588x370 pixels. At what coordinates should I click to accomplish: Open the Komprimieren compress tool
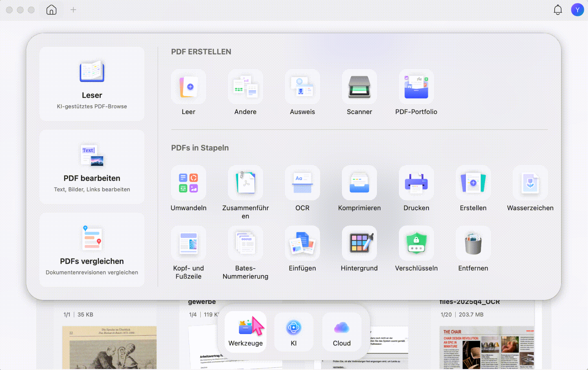(x=359, y=183)
